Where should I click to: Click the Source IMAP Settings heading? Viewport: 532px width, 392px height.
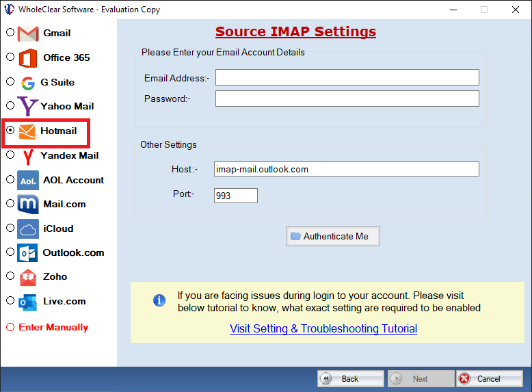tap(295, 31)
